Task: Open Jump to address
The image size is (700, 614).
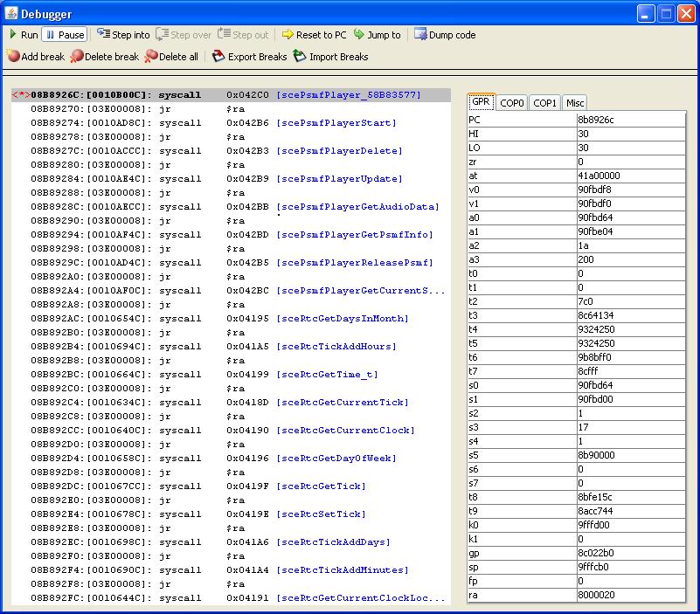Action: pyautogui.click(x=377, y=35)
